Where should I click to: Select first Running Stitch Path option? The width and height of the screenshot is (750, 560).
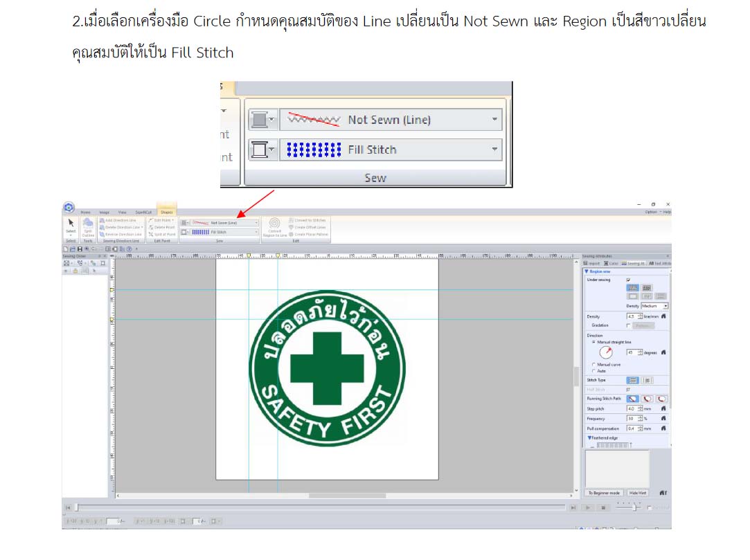click(x=632, y=398)
